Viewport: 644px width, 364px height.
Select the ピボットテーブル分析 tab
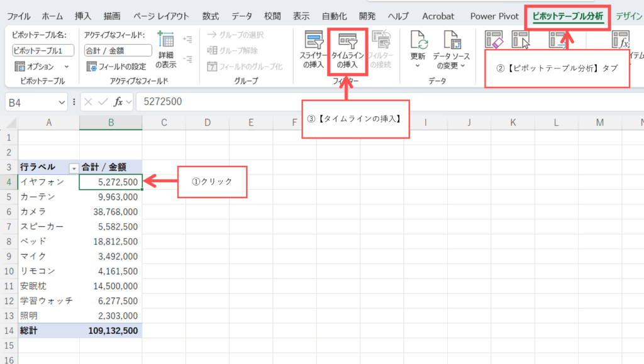pos(567,16)
